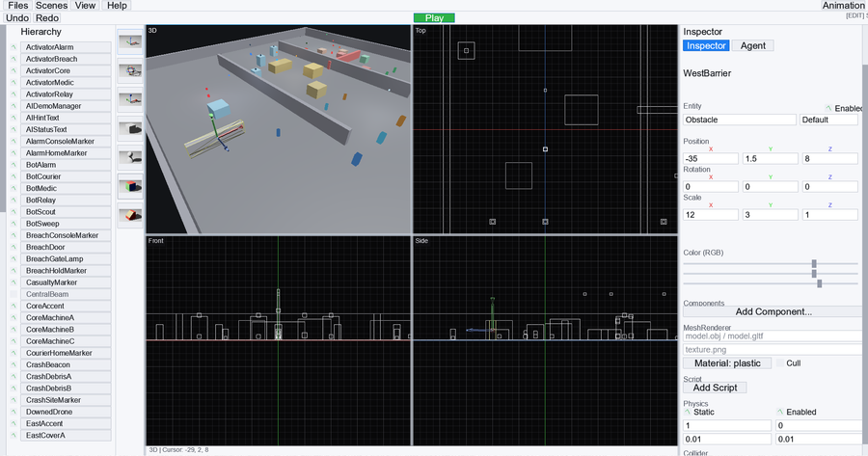Click the Obstacle entity name field
Viewport: 868px width, 456px height.
[x=740, y=120]
